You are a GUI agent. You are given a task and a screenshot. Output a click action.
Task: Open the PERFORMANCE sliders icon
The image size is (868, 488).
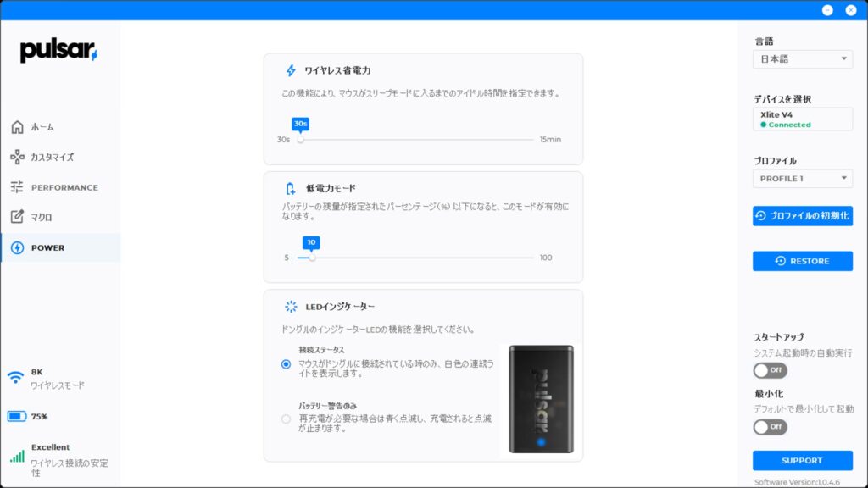[x=17, y=187]
